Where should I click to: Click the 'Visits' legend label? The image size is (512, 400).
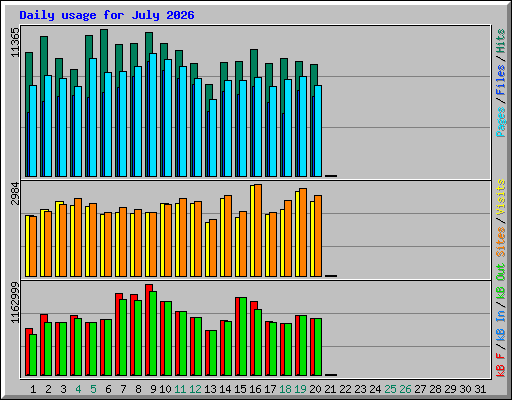pyautogui.click(x=500, y=197)
